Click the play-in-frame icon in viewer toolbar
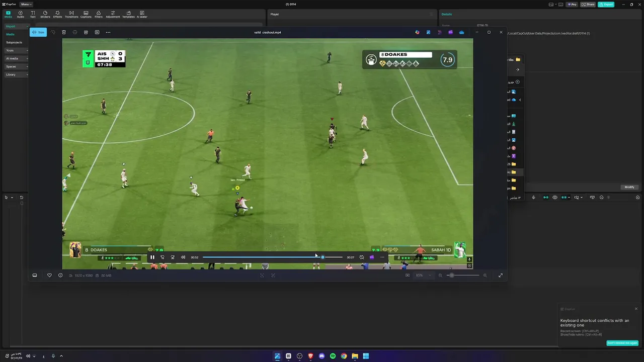This screenshot has height=362, width=644. coord(97,32)
